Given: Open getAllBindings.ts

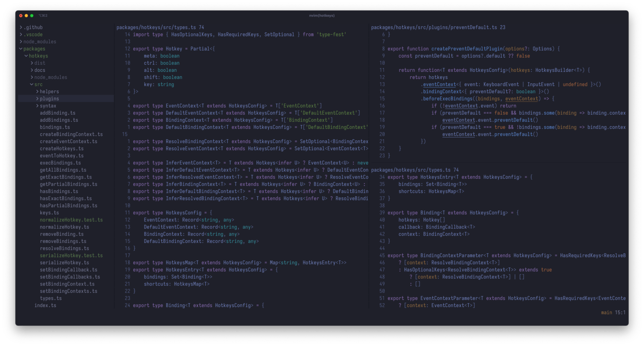Looking at the screenshot, I should pyautogui.click(x=63, y=170).
